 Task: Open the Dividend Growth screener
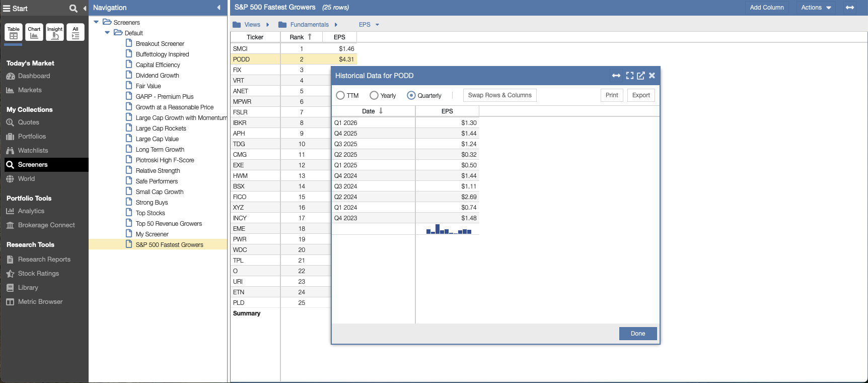[158, 76]
